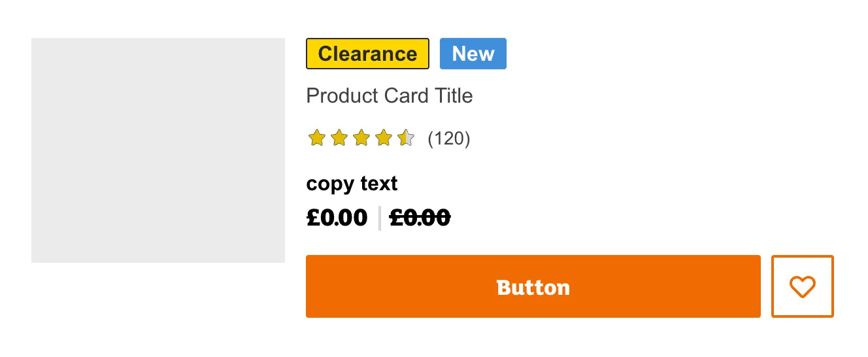Image resolution: width=868 pixels, height=357 pixels.
Task: Click the pound sign of the current price
Action: (312, 218)
